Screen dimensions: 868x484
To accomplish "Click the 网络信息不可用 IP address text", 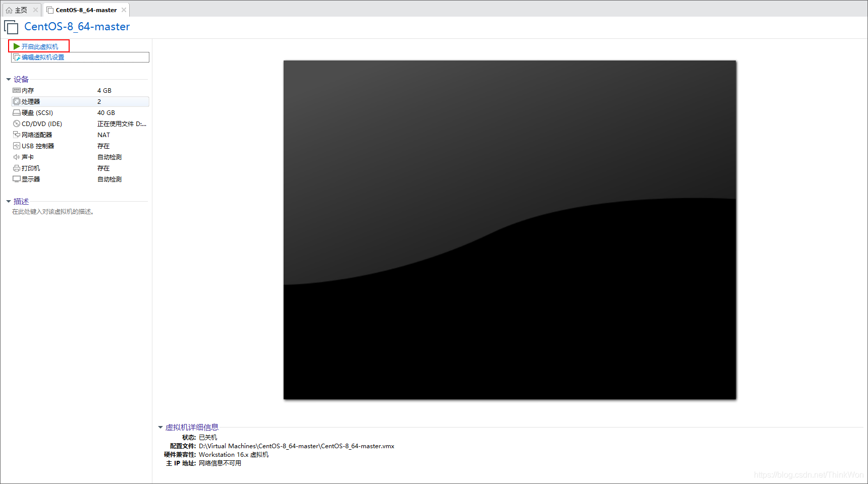I will [220, 463].
